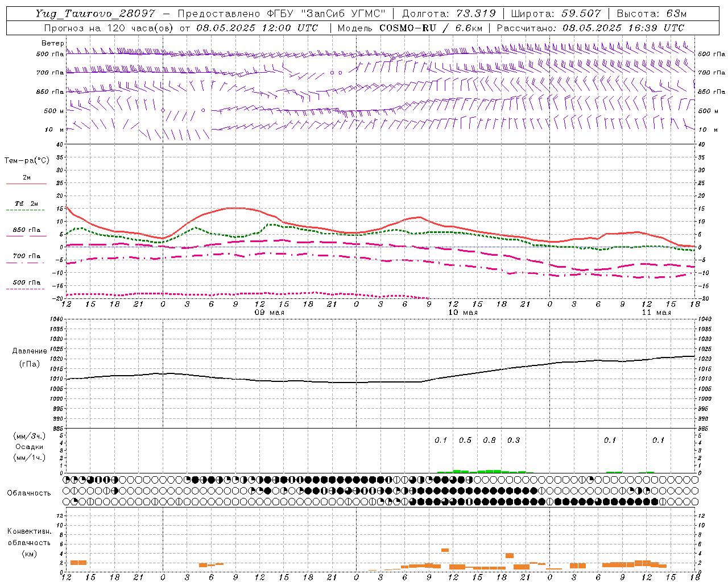Click the (мм/3ч.) precipitation unit label
The width and height of the screenshot is (728, 582).
[30, 436]
